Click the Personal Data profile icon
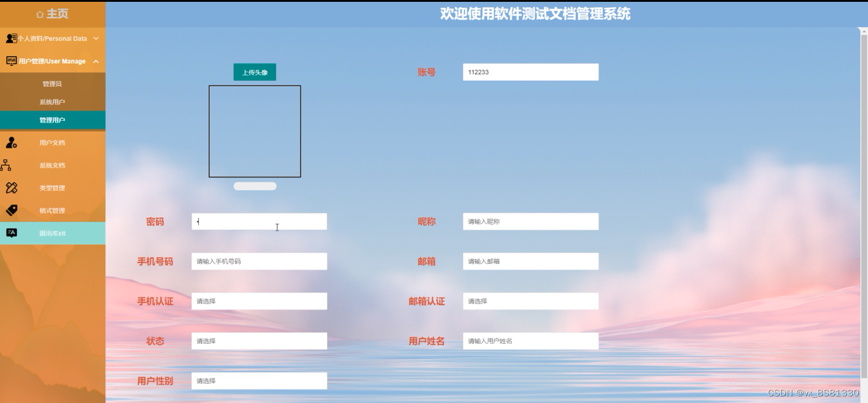Screen dimensions: 868x403 click(x=11, y=38)
